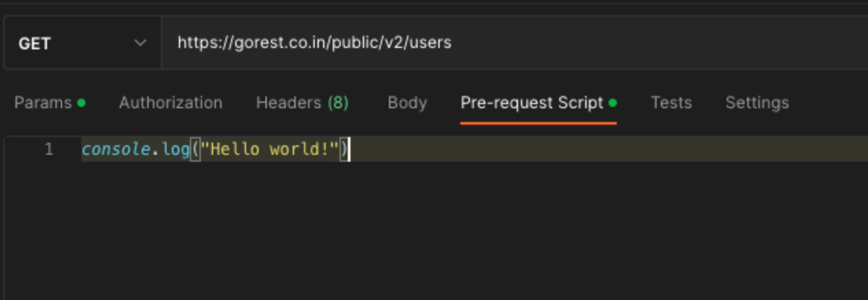Go to the Body tab
This screenshot has height=300, width=868.
pos(407,103)
